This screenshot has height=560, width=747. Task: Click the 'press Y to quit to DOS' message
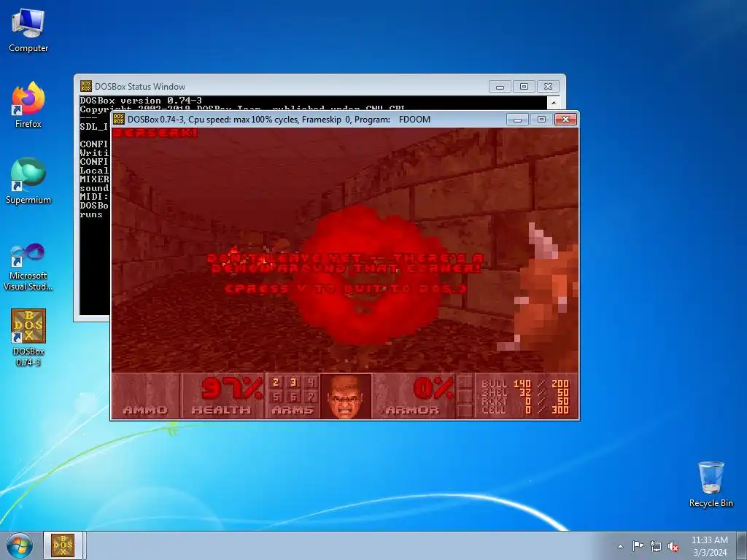tap(345, 289)
